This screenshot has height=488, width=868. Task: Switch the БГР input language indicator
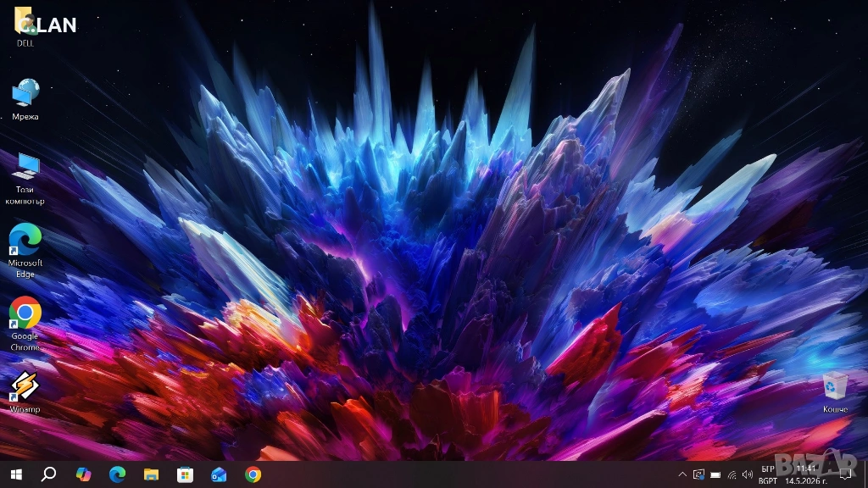[x=768, y=474]
